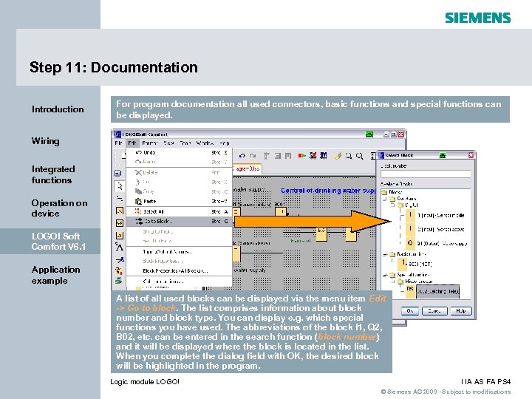This screenshot has height=399, width=532.
Task: Select Q1 output Water supply tree item
Action: (x=437, y=244)
